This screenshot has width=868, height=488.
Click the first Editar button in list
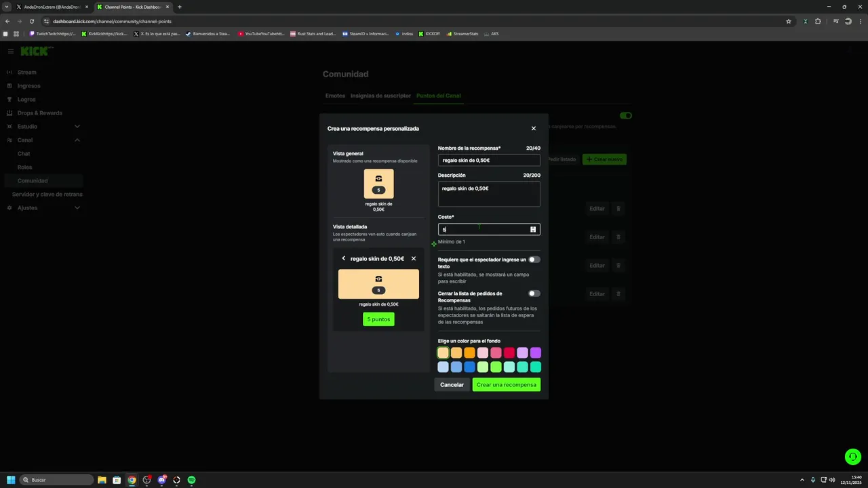click(597, 209)
